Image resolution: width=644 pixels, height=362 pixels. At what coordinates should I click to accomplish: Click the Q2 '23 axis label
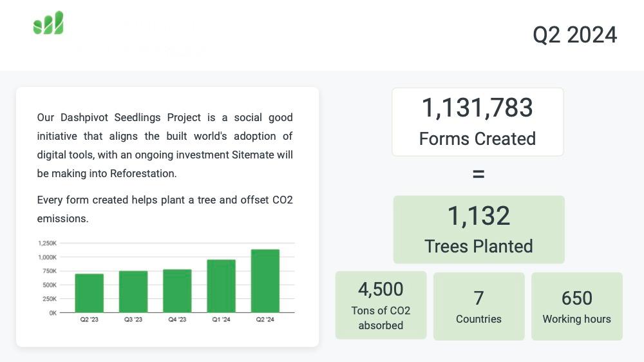89,319
